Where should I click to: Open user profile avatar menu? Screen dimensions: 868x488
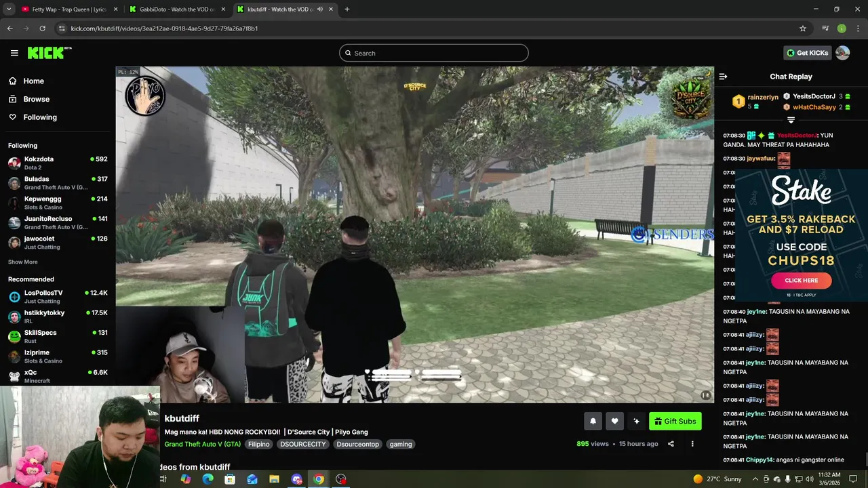(x=842, y=53)
